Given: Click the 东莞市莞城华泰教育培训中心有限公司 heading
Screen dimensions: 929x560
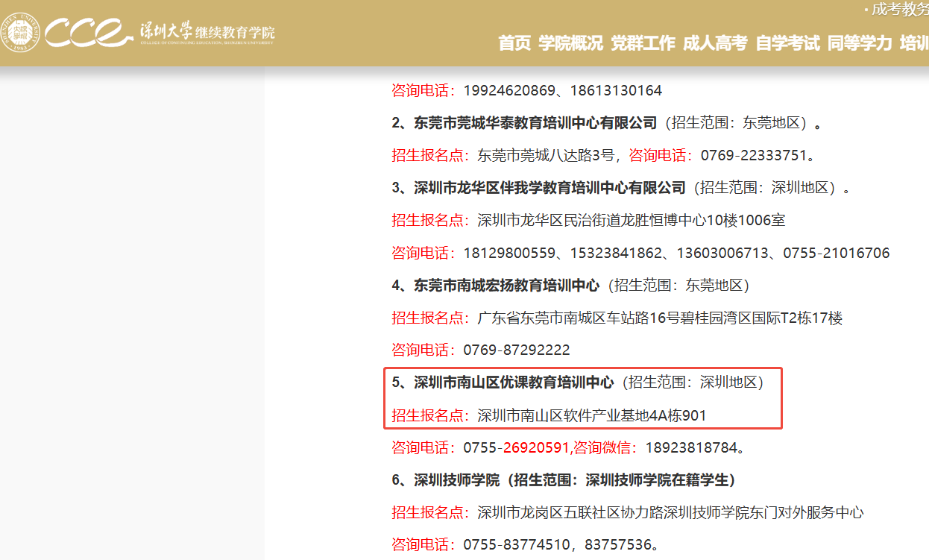Looking at the screenshot, I should point(535,123).
